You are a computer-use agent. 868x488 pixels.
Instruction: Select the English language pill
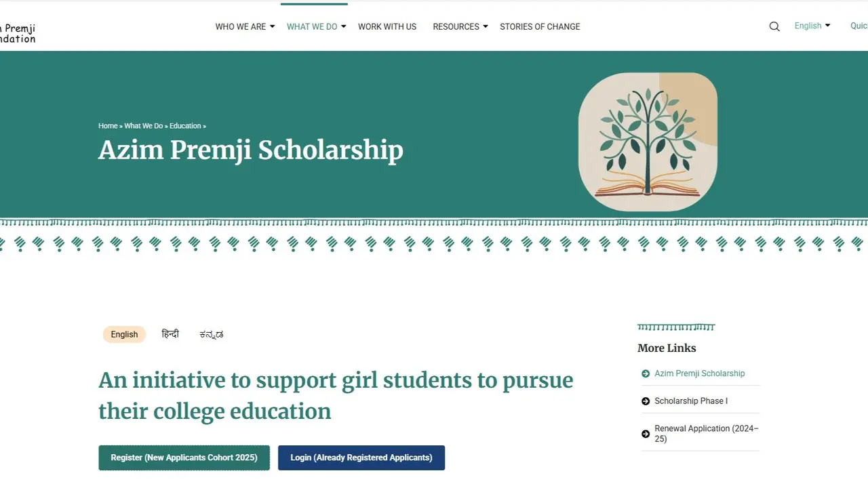124,334
